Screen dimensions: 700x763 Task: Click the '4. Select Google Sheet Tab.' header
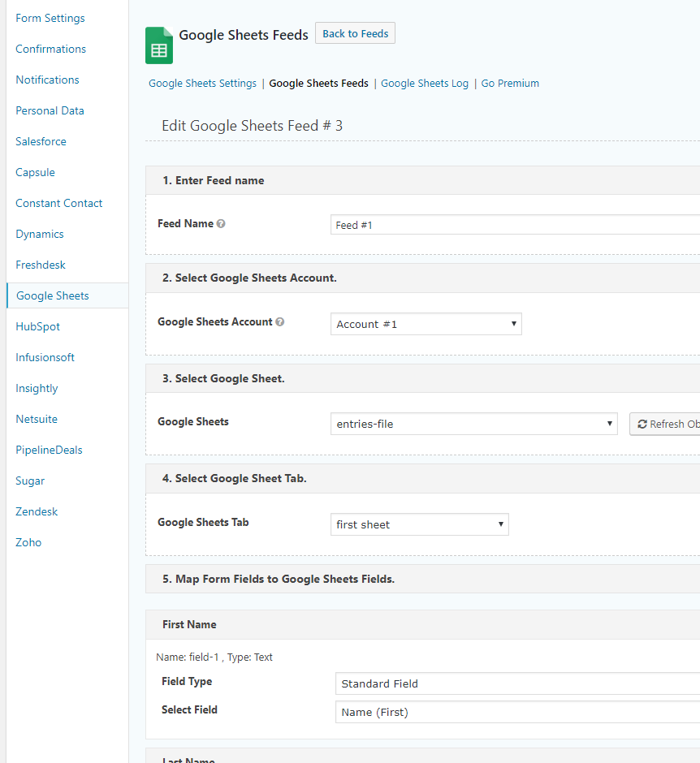(422, 479)
